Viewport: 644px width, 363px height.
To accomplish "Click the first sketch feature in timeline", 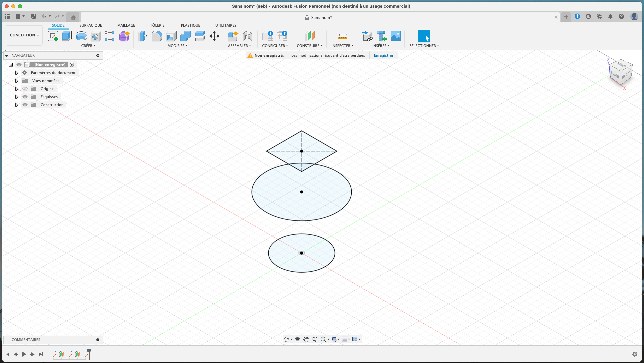I will point(53,354).
